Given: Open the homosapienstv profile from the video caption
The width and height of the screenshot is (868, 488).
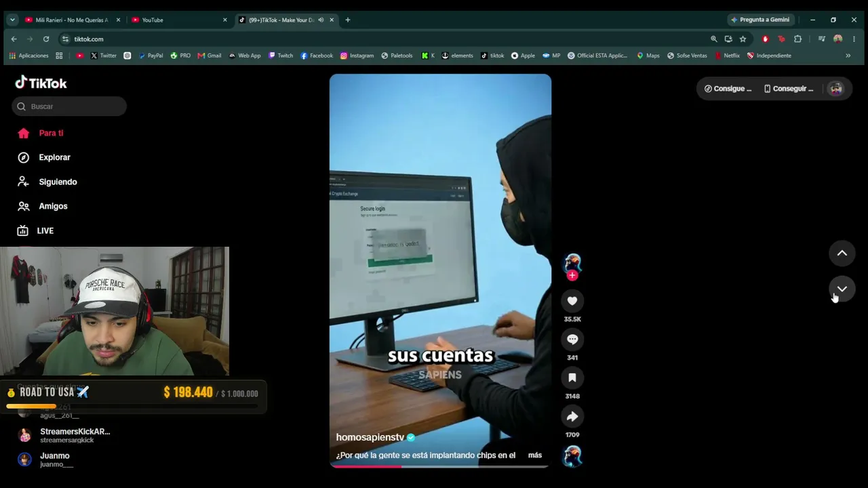Looking at the screenshot, I should point(370,438).
